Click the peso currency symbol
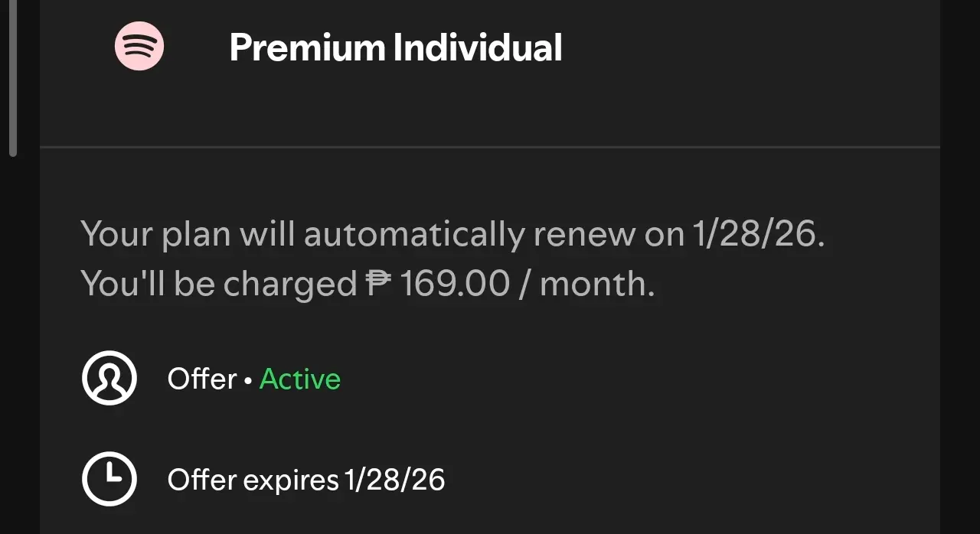This screenshot has width=980, height=534. click(378, 284)
